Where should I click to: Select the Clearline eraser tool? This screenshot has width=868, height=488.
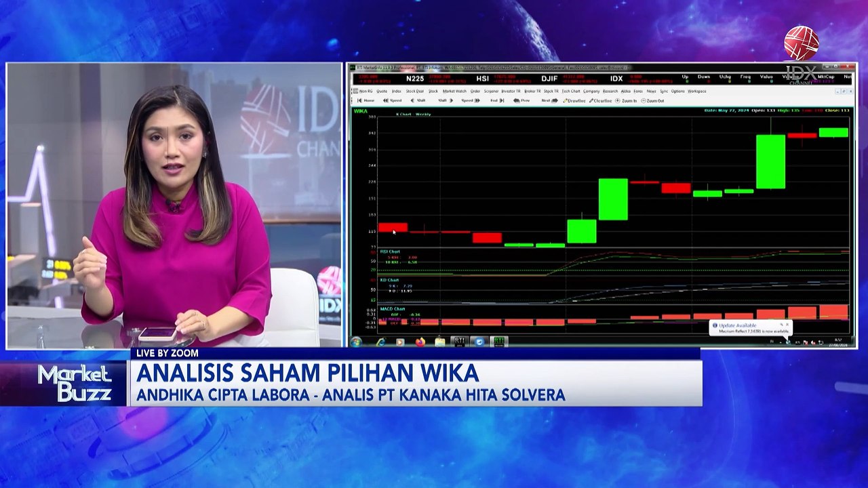[x=601, y=100]
